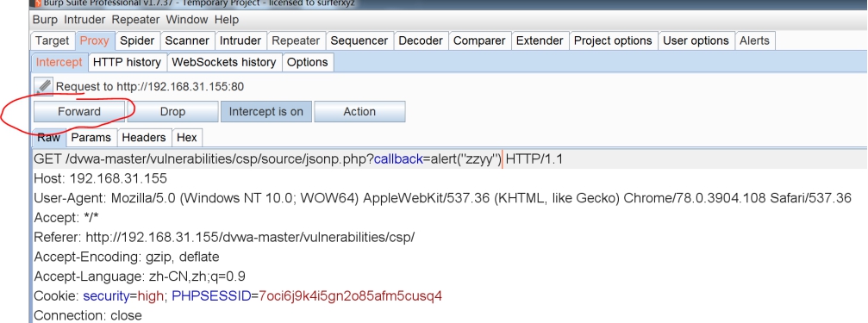Click the Accept-Language header line
Screen dimensions: 868x323
140,276
